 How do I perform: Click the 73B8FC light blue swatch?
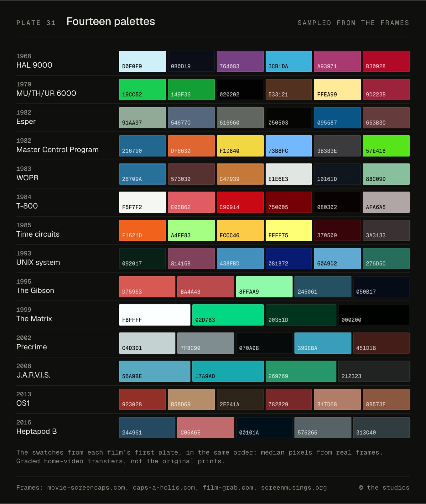[289, 146]
